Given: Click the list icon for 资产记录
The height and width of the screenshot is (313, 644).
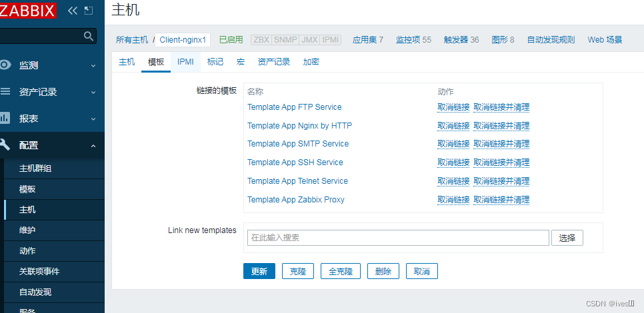Looking at the screenshot, I should click(5, 91).
